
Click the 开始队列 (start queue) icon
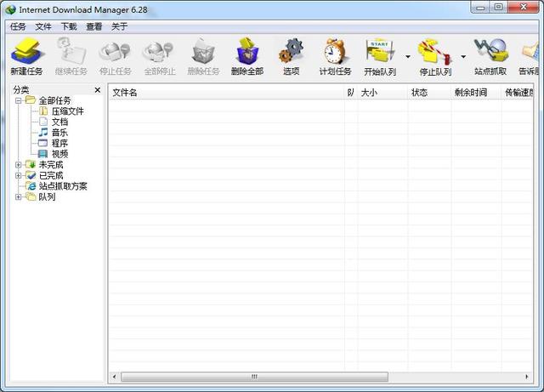pos(380,56)
